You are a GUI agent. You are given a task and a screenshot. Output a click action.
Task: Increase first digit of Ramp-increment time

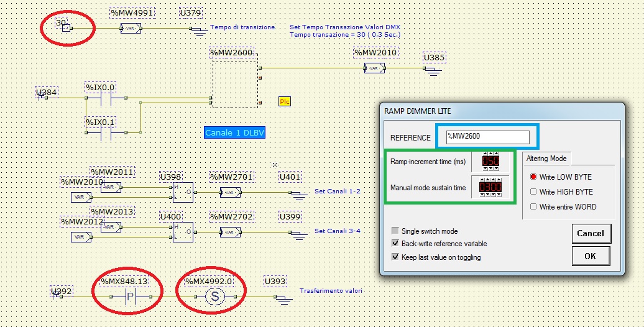click(x=485, y=154)
